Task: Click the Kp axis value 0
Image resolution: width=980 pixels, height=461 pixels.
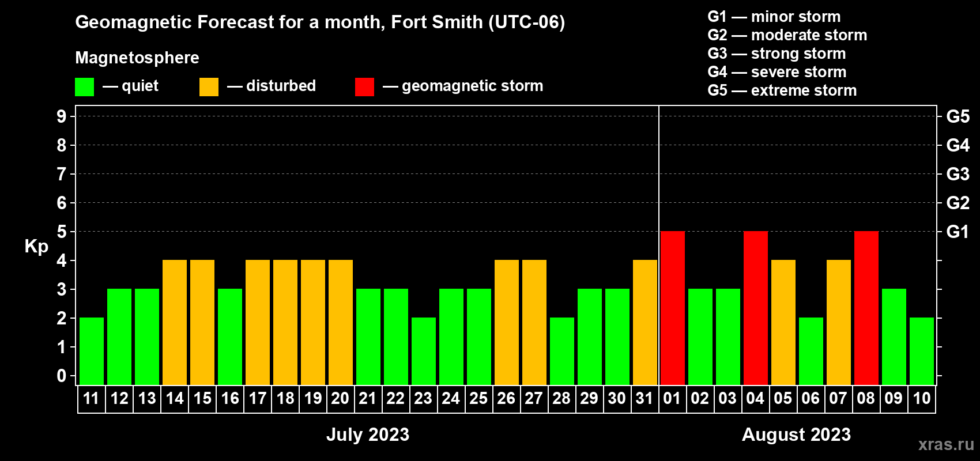Action: click(62, 376)
